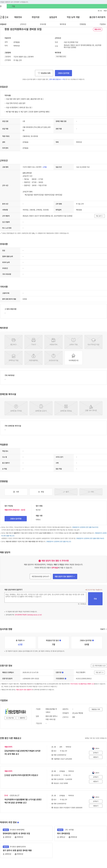
Task: Jump to the 기업정보 section tab
Action: (103, 24)
